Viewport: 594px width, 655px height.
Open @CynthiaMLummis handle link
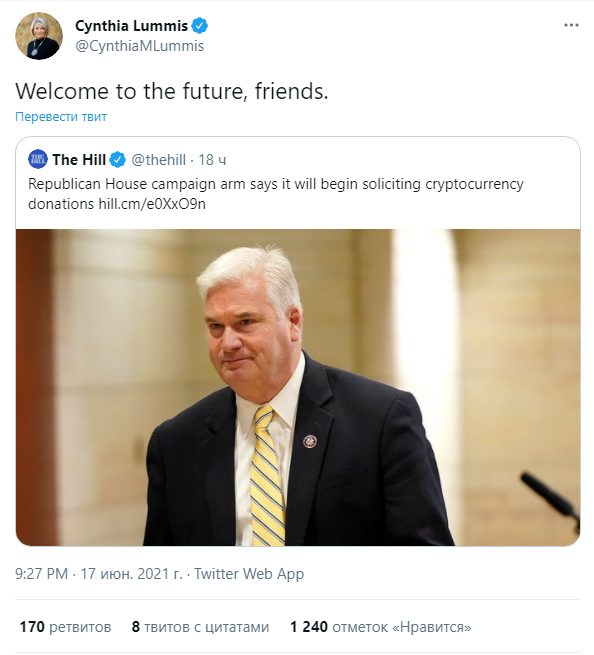coord(140,46)
